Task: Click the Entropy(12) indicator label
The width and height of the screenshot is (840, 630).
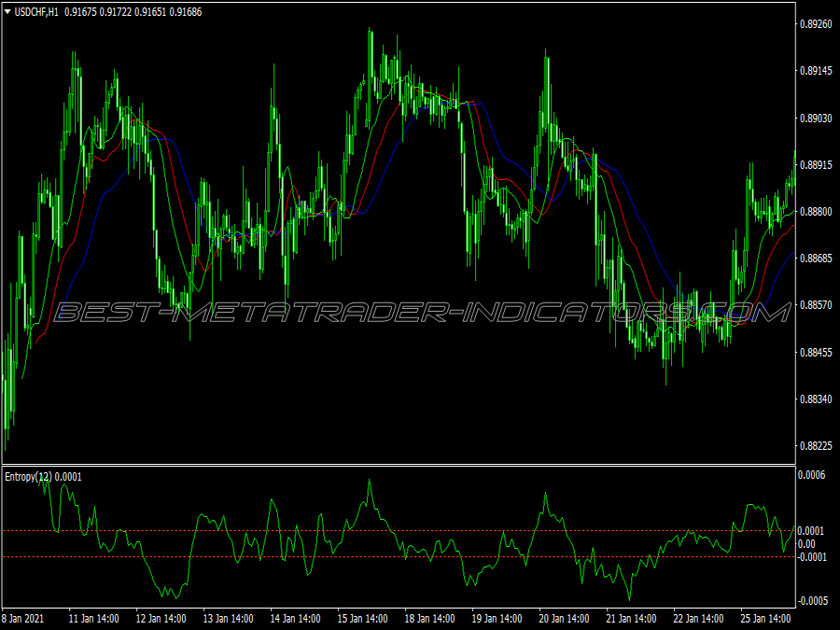Action: [x=28, y=476]
